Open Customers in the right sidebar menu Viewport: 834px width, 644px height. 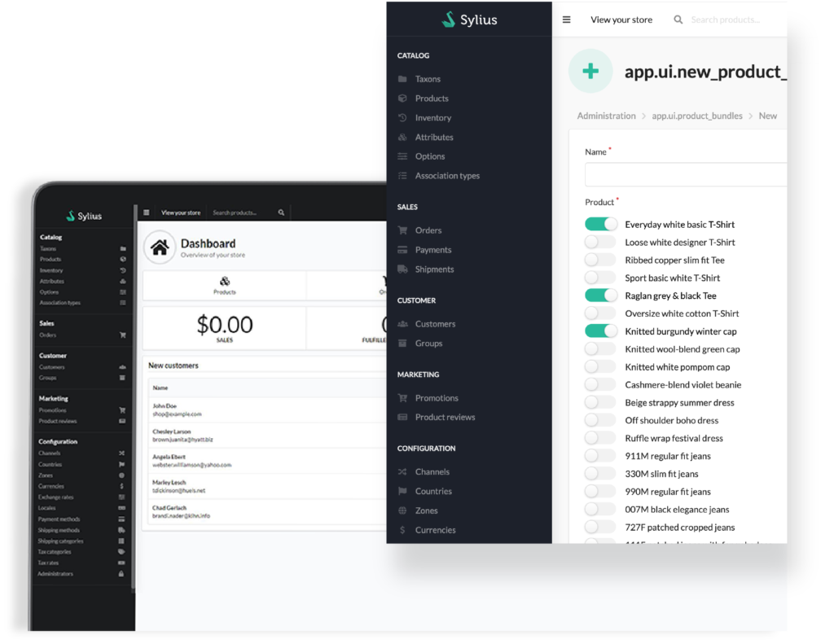pos(435,324)
